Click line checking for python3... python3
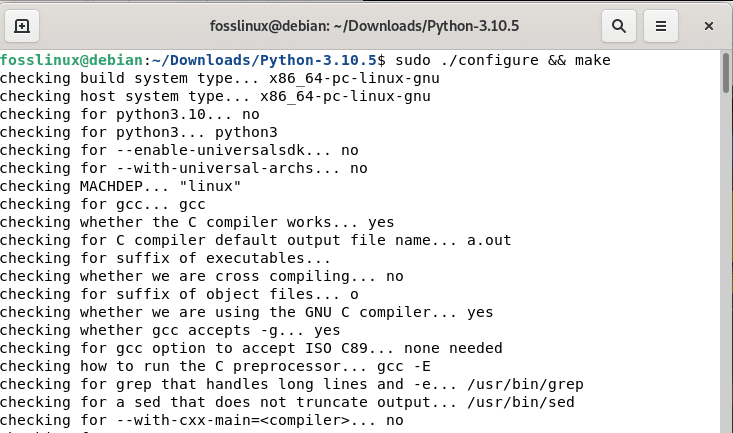733x433 pixels. (139, 132)
